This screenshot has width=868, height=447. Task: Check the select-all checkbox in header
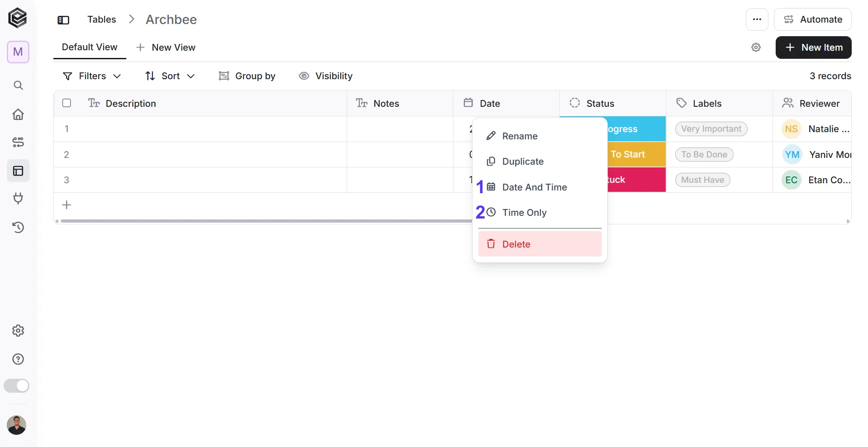tap(67, 103)
